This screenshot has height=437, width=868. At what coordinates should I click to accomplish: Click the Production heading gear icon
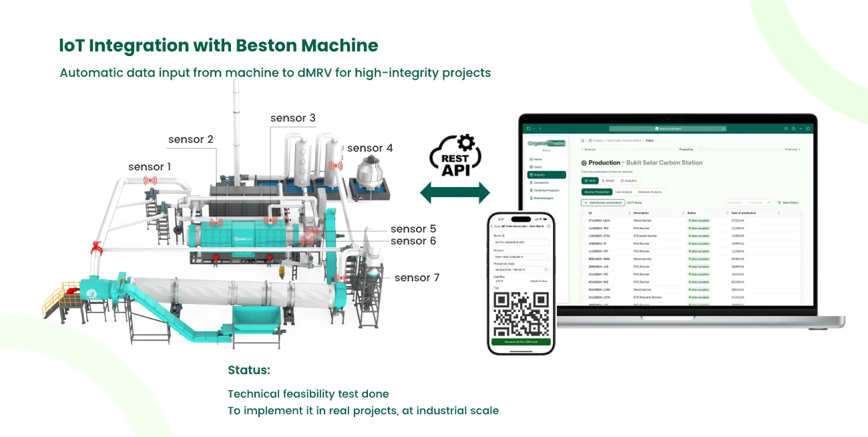click(x=584, y=163)
